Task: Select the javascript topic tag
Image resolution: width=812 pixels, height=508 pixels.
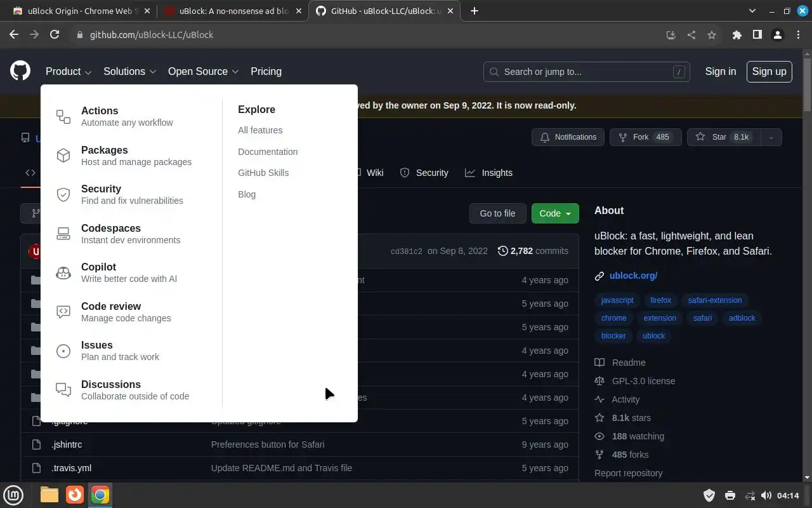Action: (617, 300)
